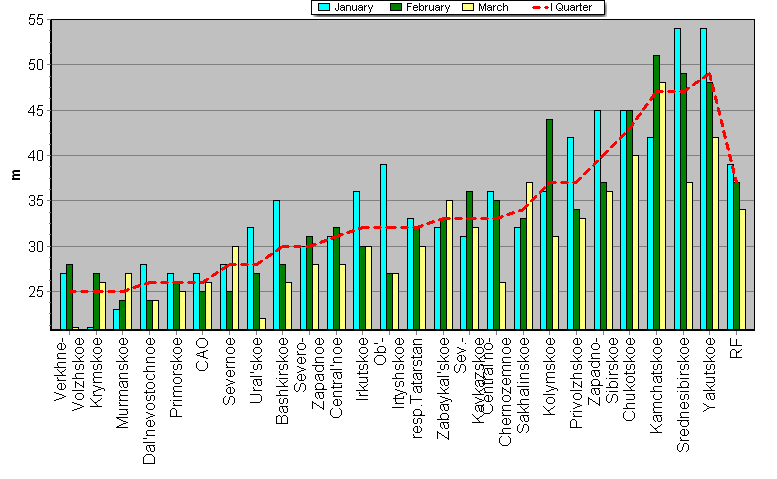Click the January bar for Murmanskoe
The image size is (777, 479).
tap(116, 319)
